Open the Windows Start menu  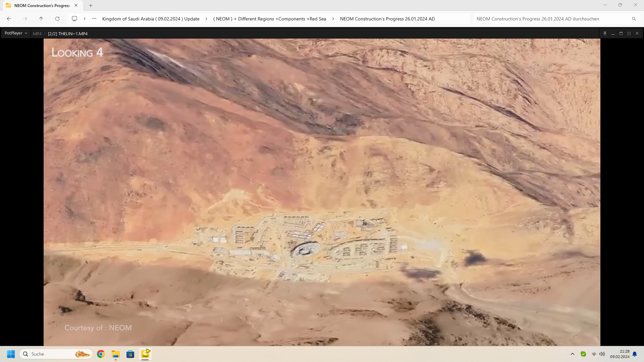[11, 354]
